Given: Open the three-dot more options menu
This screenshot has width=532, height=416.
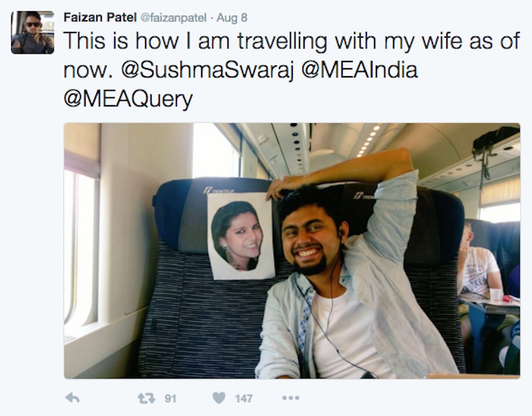Looking at the screenshot, I should click(x=291, y=398).
